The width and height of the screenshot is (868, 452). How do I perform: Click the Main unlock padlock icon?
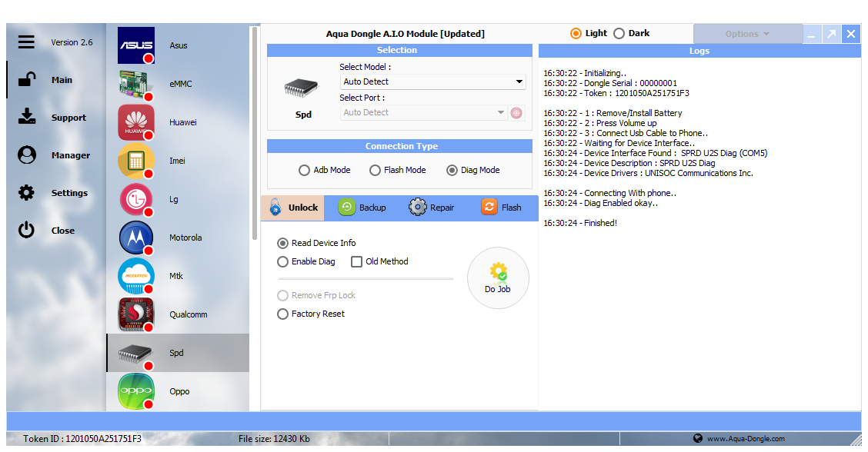click(x=27, y=80)
